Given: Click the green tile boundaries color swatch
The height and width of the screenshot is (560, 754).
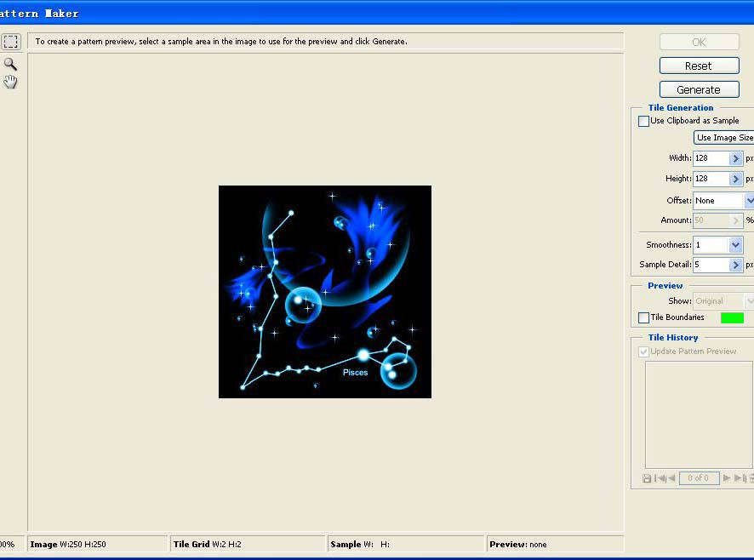Looking at the screenshot, I should click(732, 317).
